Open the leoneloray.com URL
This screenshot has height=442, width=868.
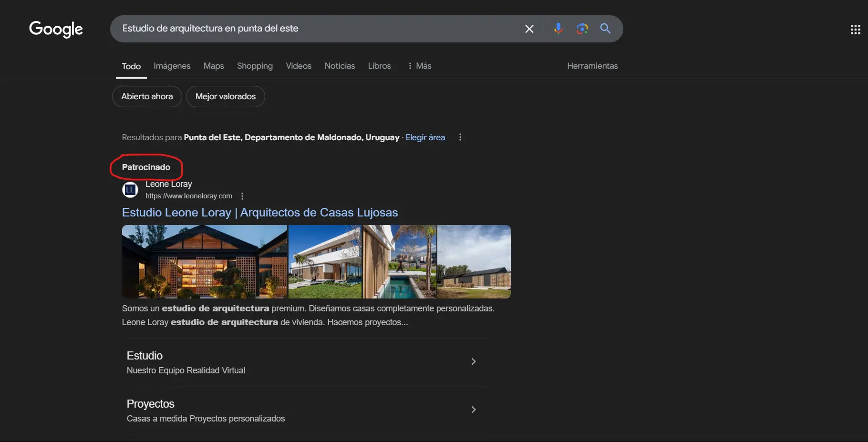[x=188, y=196]
